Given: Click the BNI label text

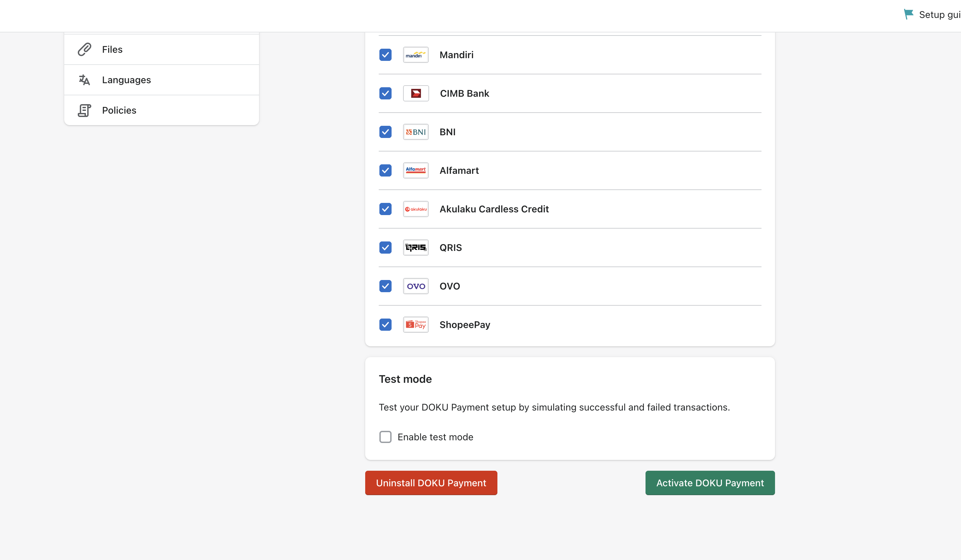Looking at the screenshot, I should pos(448,132).
